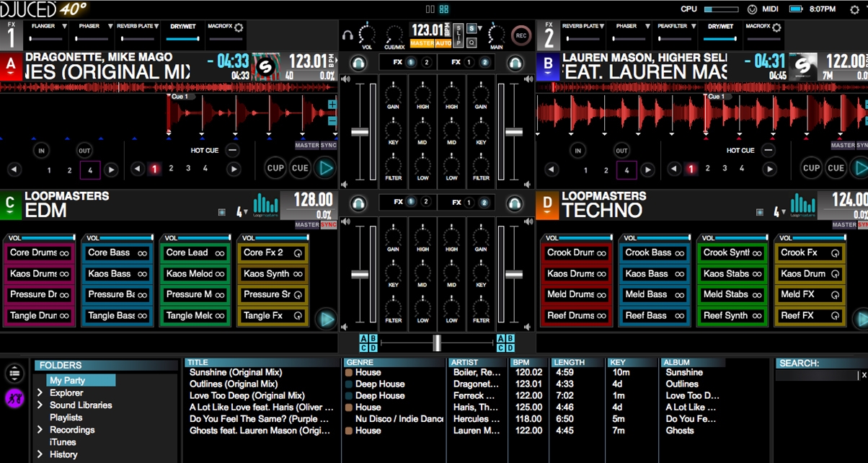
Task: Click the crossfader handle
Action: tap(437, 343)
